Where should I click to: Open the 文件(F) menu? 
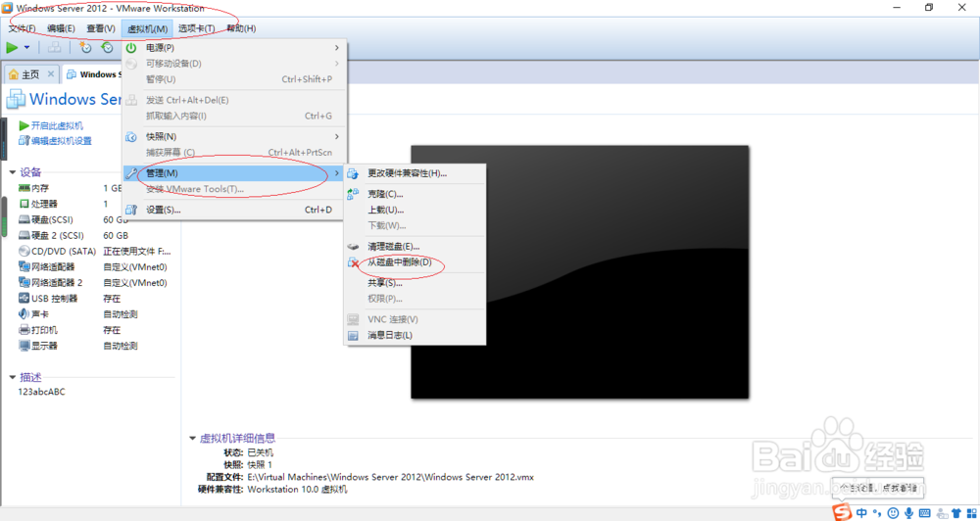click(x=22, y=28)
